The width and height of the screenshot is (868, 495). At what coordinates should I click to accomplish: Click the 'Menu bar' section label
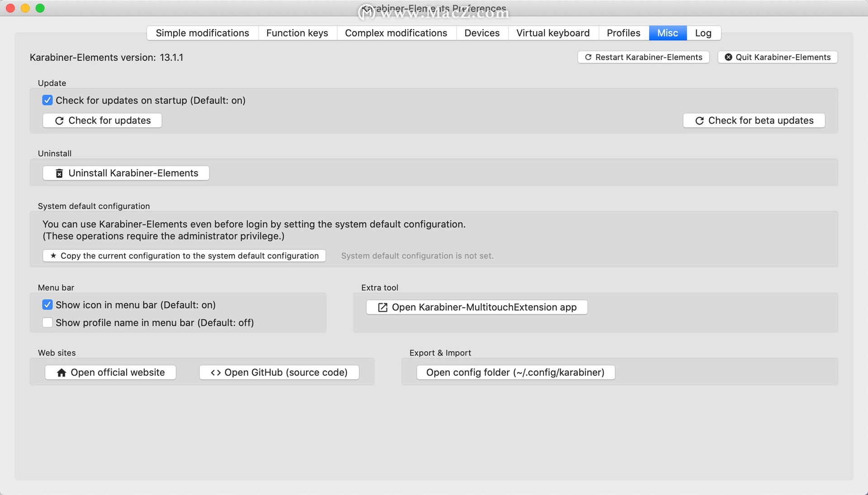coord(56,288)
